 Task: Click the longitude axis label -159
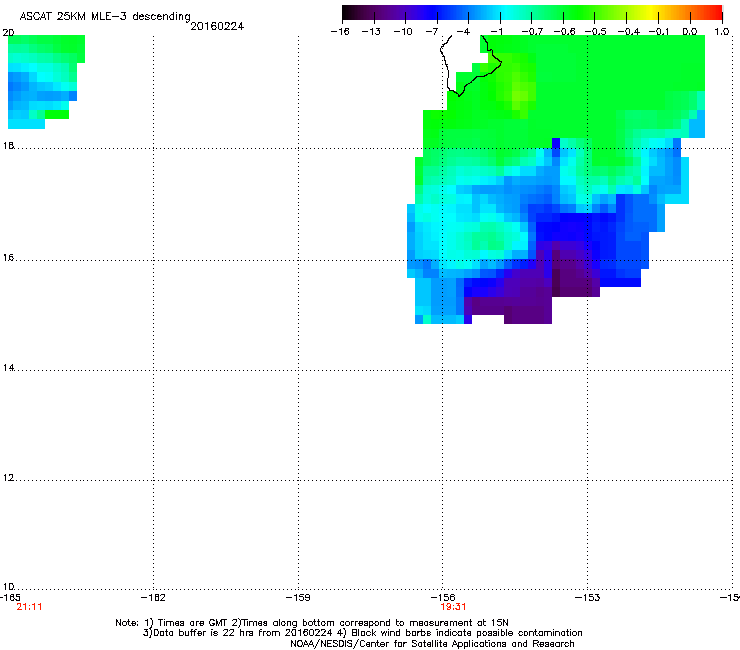point(298,597)
